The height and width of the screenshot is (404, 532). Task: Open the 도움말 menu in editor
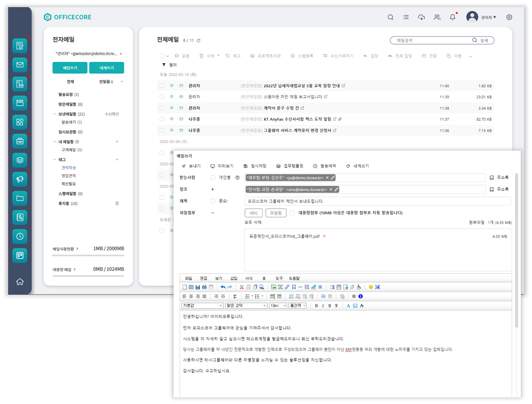[294, 278]
